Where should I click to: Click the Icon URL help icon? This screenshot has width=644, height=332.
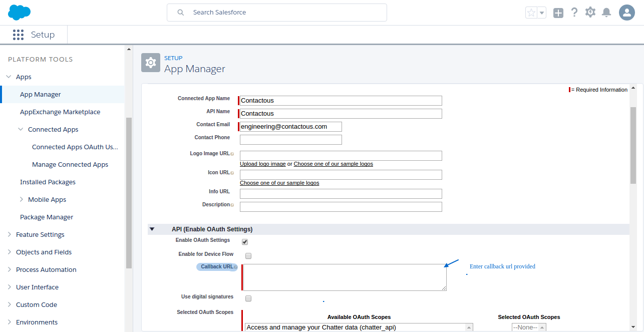point(232,173)
